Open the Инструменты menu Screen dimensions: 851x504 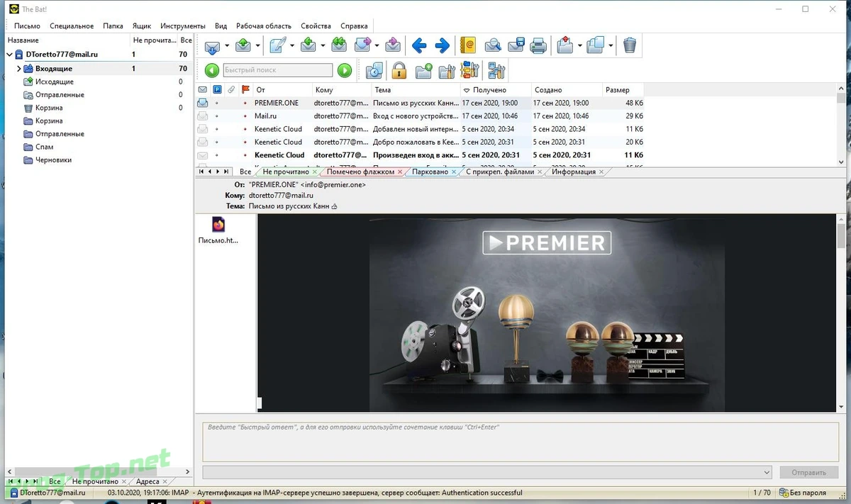click(183, 26)
